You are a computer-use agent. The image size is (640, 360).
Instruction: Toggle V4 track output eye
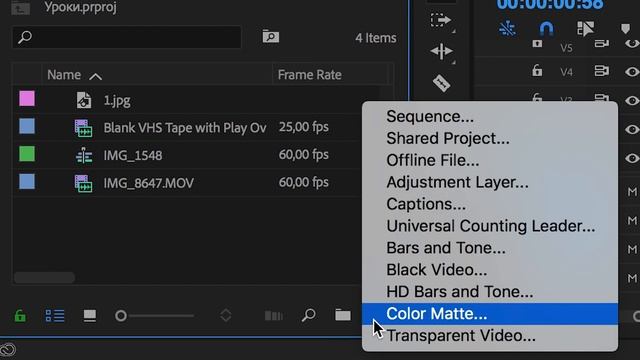coord(632,72)
